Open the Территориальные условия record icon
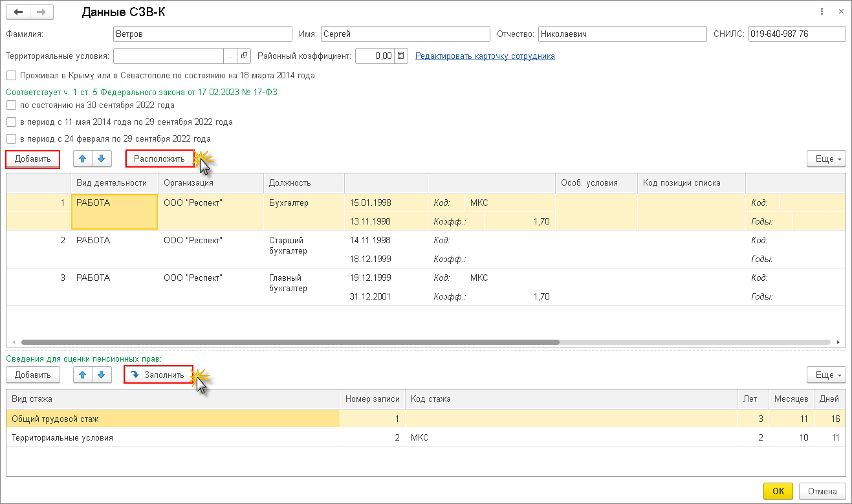This screenshot has height=504, width=852. tap(244, 56)
